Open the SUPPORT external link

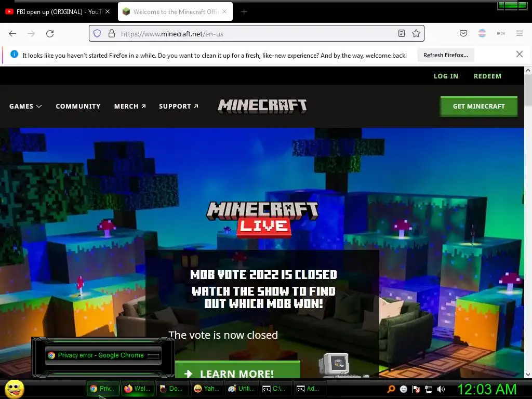(179, 106)
